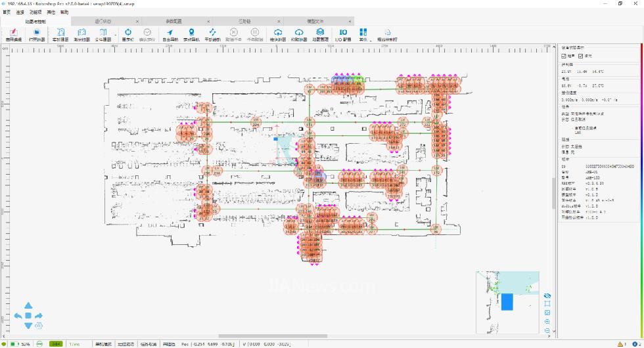Image resolution: width=644 pixels, height=348 pixels.
Task: Toggle the first checkbox in device status panel
Action: [564, 56]
